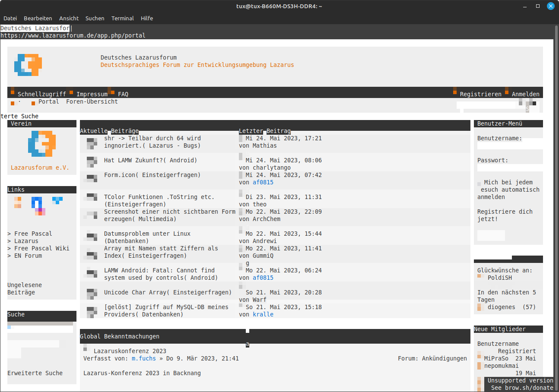The width and height of the screenshot is (559, 392).
Task: Click the Verein sidebar Lazarus logo image
Action: pos(42,143)
